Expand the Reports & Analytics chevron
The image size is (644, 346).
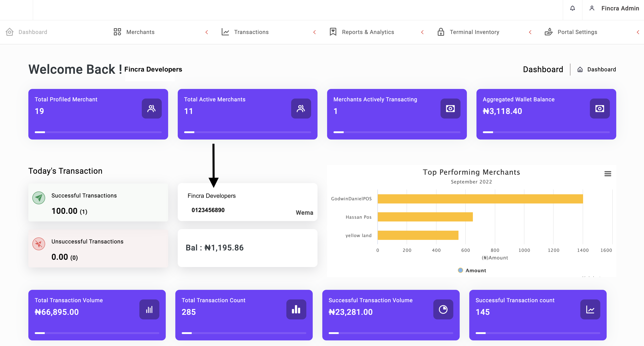[422, 32]
